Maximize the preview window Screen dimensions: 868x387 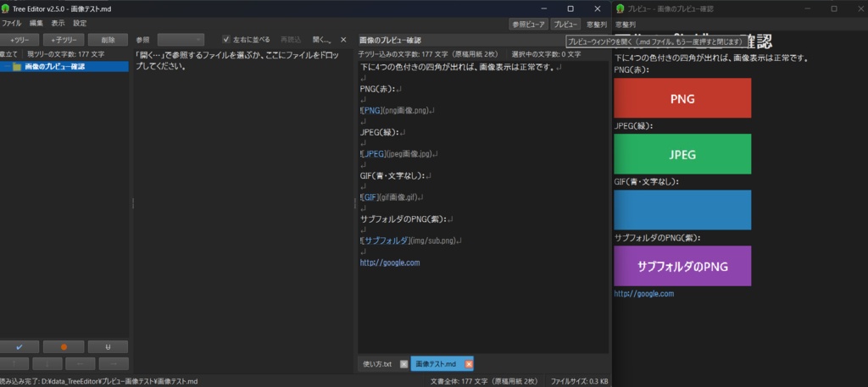point(834,8)
